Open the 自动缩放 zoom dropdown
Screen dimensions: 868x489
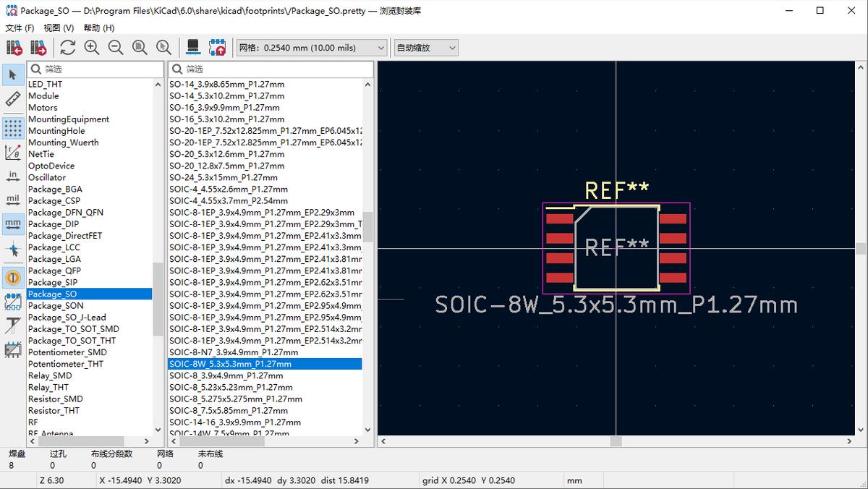click(453, 46)
